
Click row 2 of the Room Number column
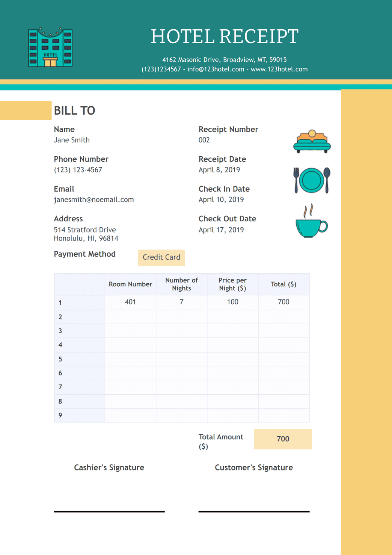point(130,316)
